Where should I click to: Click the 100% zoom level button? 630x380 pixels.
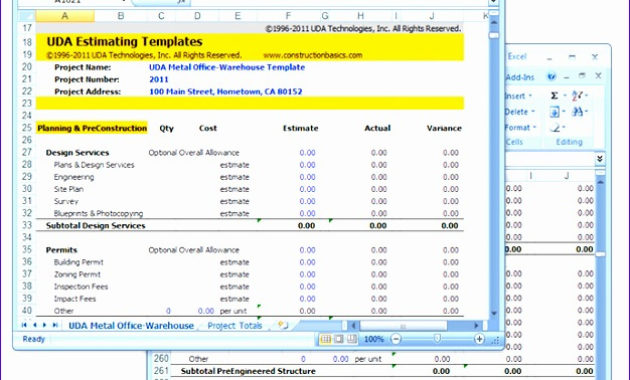tap(374, 339)
